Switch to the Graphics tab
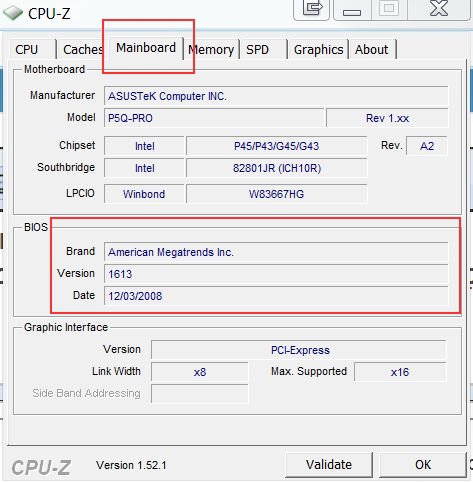This screenshot has width=473, height=483. tap(318, 50)
